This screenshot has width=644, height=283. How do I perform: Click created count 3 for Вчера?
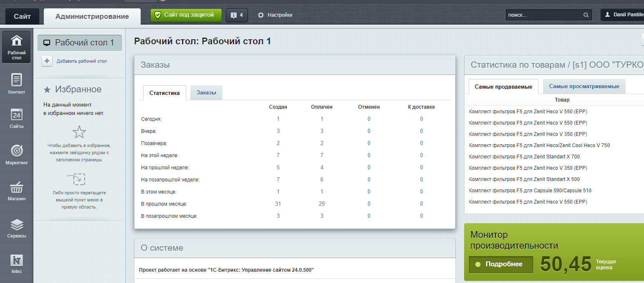pyautogui.click(x=278, y=131)
